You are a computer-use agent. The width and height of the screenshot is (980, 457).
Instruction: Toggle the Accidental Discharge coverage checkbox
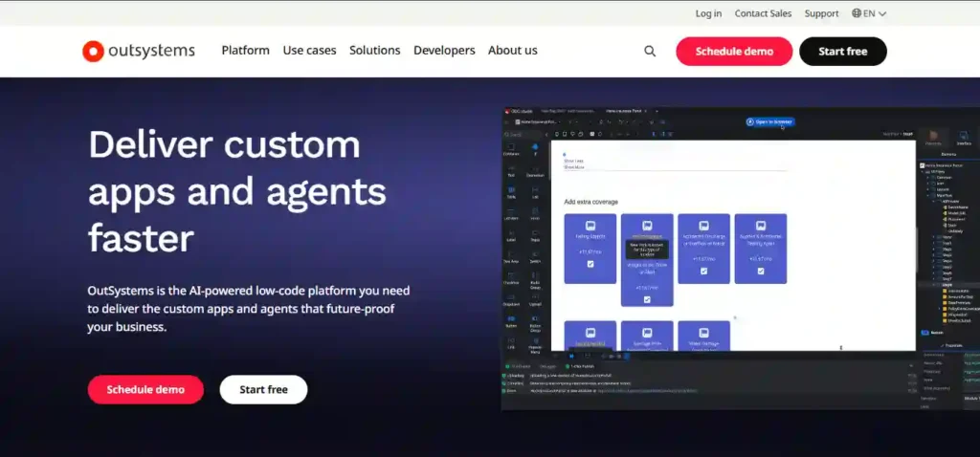pyautogui.click(x=703, y=271)
